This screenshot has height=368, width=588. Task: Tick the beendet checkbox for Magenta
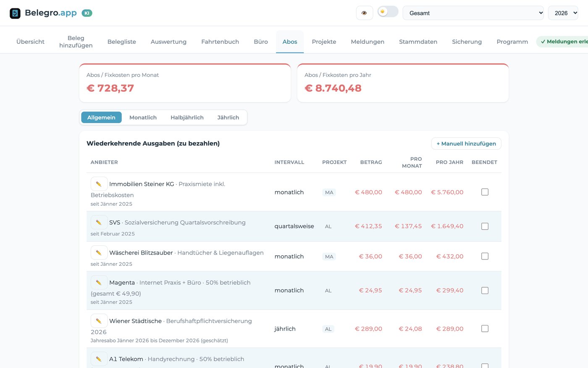pos(485,291)
